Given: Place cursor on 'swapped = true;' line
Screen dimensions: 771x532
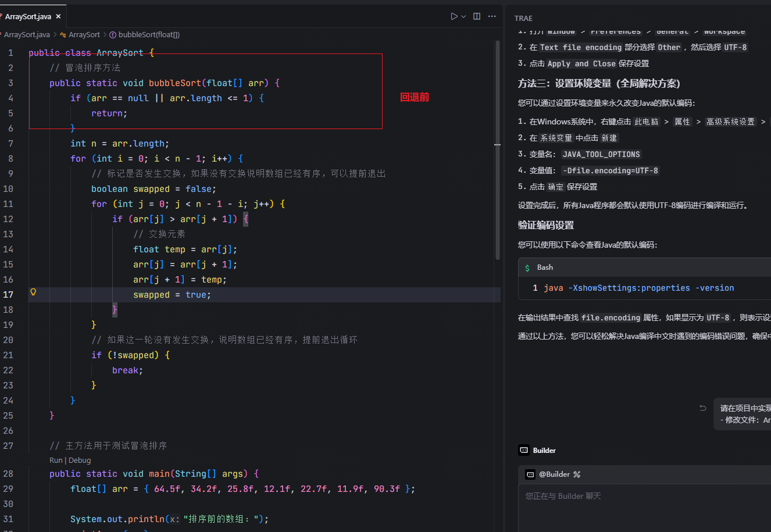Looking at the screenshot, I should [x=172, y=295].
